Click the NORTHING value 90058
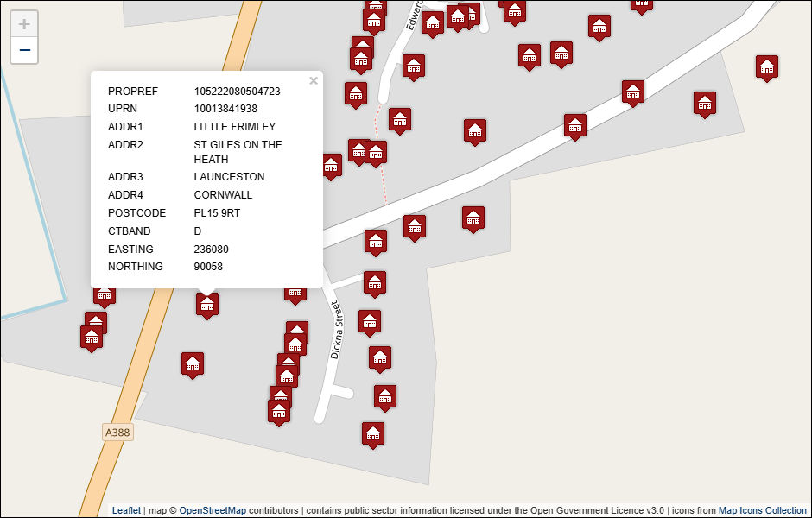Image resolution: width=812 pixels, height=518 pixels. click(208, 267)
